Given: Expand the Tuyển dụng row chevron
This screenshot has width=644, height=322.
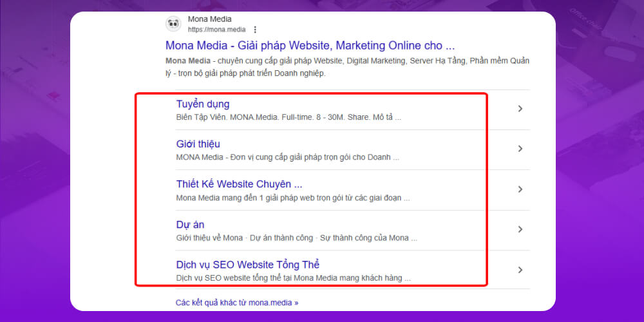Looking at the screenshot, I should [x=520, y=108].
